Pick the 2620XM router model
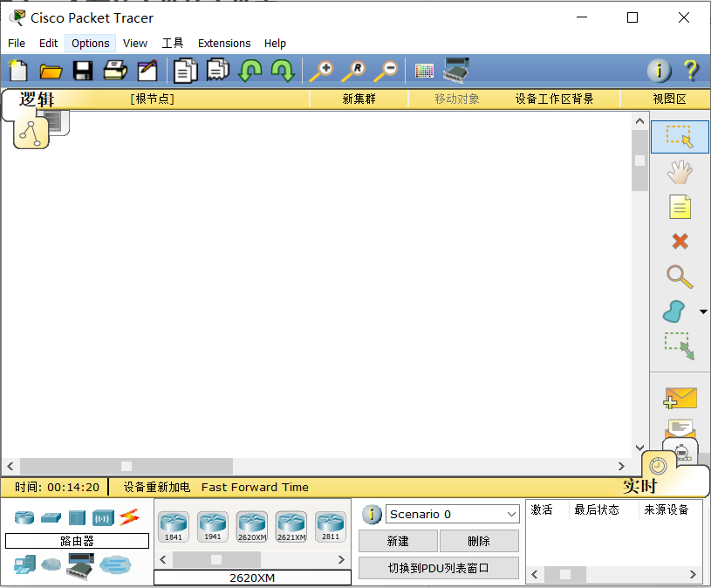 pos(252,526)
